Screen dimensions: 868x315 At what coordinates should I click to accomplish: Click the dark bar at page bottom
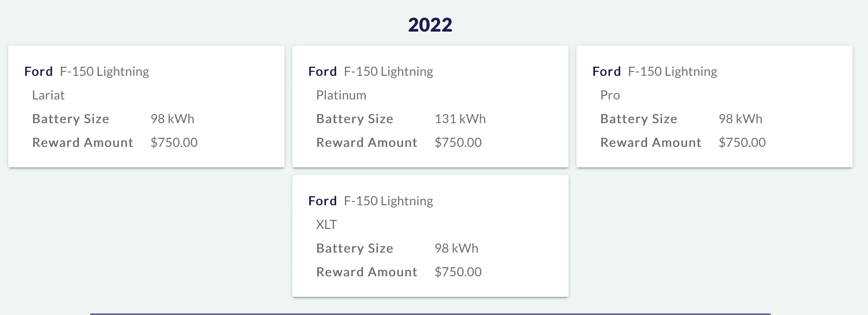click(x=430, y=314)
